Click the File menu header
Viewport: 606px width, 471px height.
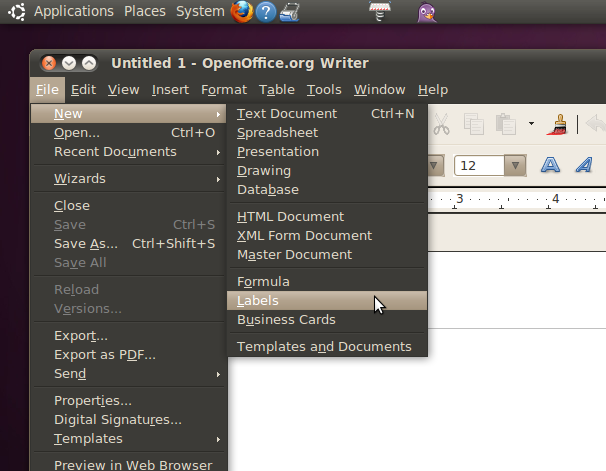pos(47,90)
